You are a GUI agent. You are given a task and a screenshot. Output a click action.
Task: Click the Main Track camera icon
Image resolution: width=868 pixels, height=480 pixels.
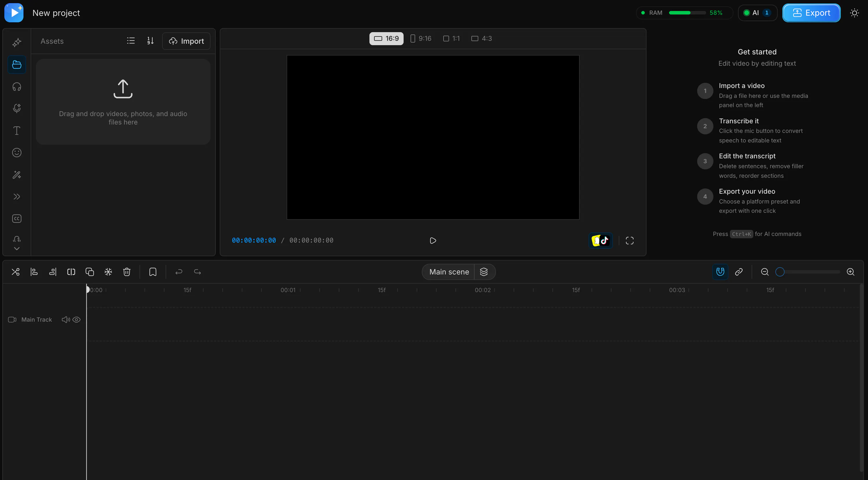click(x=12, y=320)
